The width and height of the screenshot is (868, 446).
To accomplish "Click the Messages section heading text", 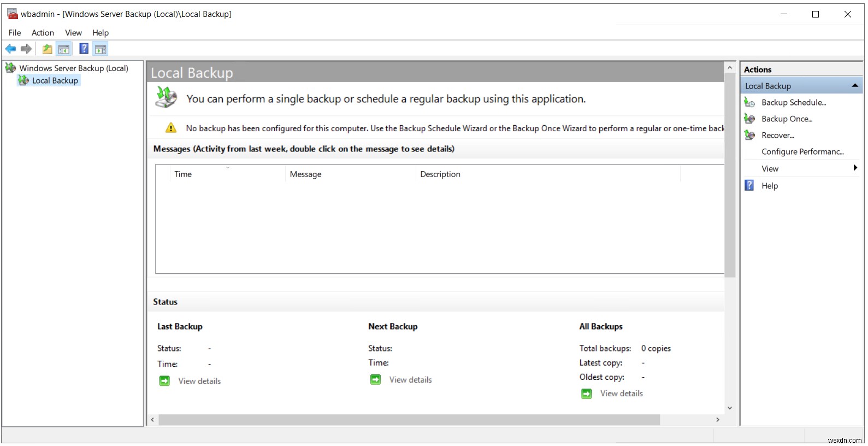I will pyautogui.click(x=304, y=149).
